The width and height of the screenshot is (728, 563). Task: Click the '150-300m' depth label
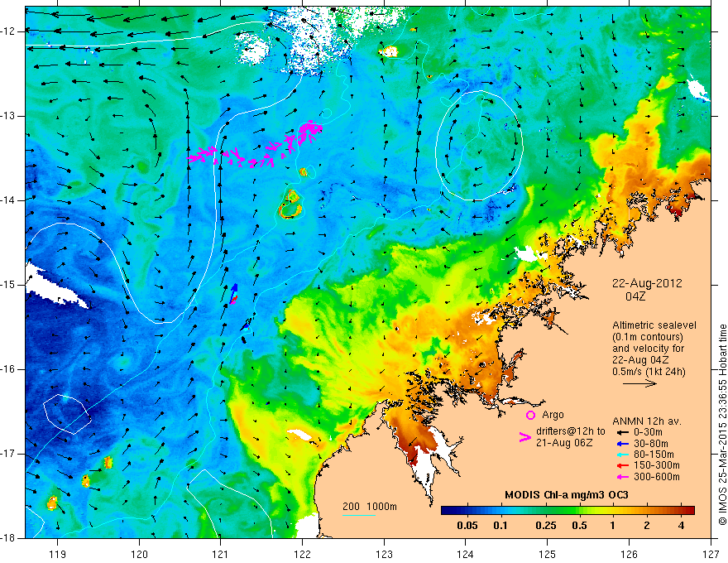click(x=656, y=465)
